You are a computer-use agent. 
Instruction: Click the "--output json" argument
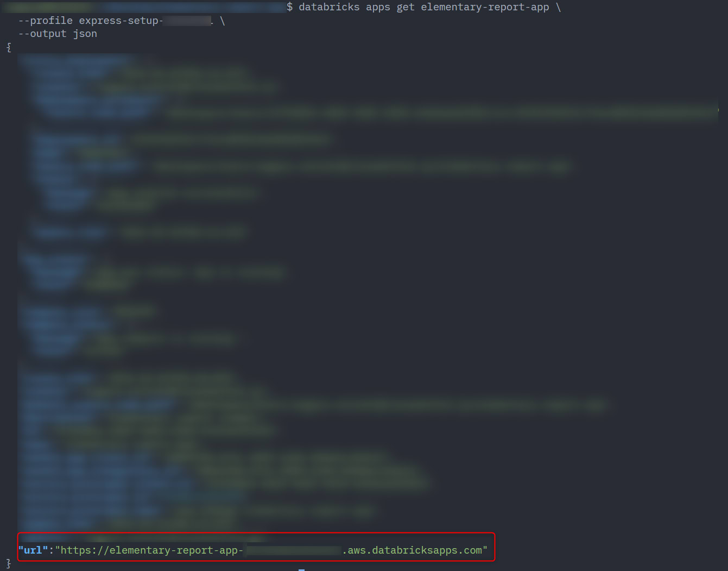58,34
